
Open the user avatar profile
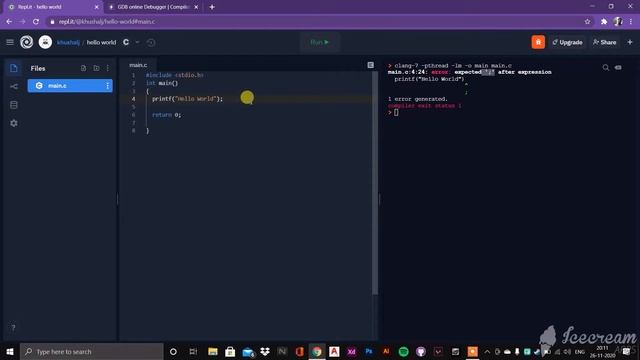tap(45, 42)
